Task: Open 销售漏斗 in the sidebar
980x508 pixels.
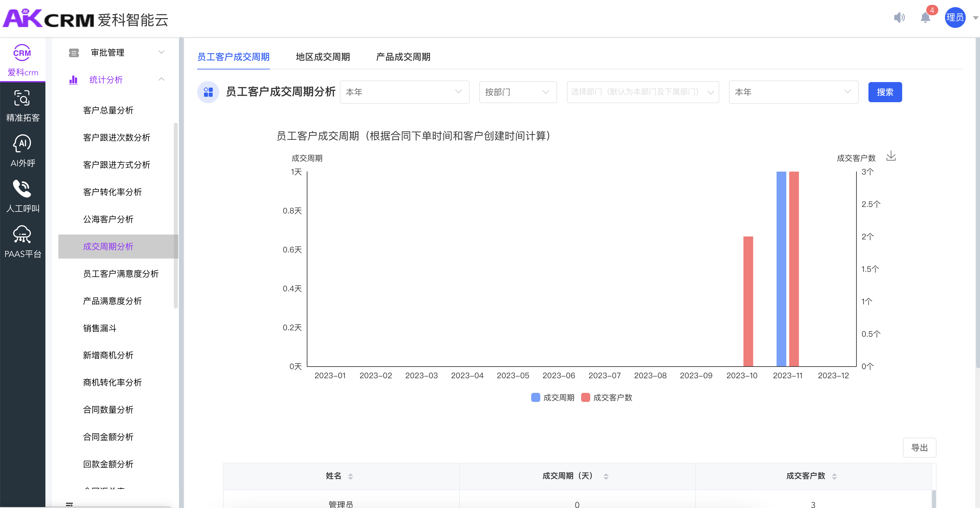Action: [100, 328]
